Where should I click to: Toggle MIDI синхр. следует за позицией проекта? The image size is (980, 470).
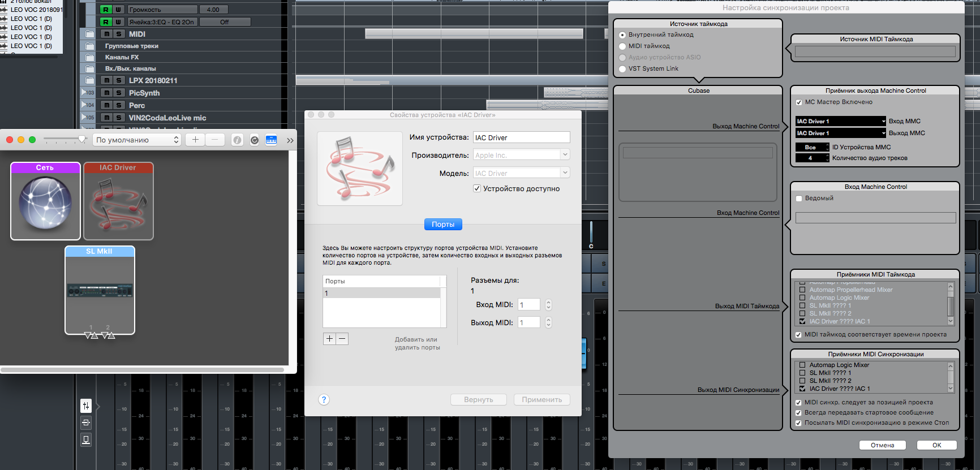pyautogui.click(x=798, y=403)
